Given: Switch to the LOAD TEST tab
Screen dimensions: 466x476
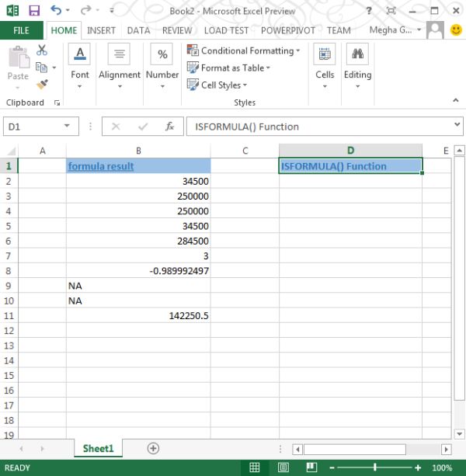Looking at the screenshot, I should pos(226,30).
